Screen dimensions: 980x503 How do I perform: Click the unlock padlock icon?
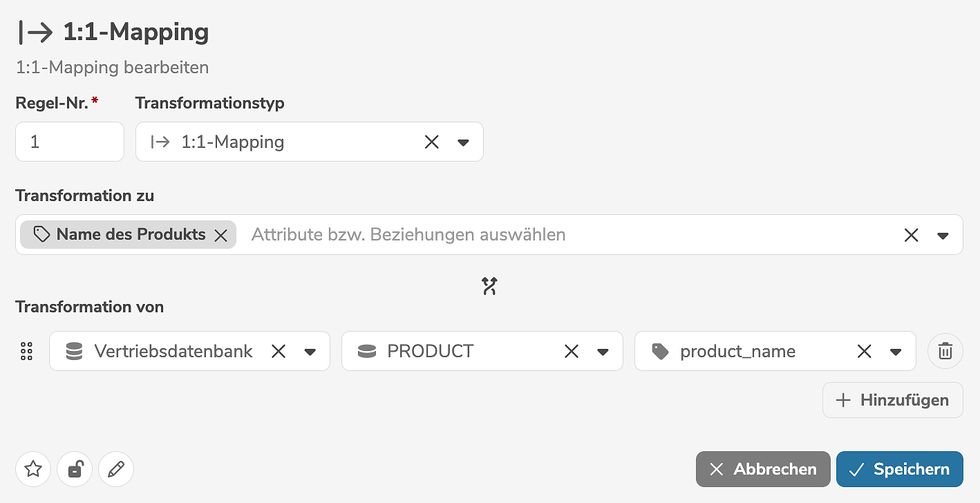point(74,469)
